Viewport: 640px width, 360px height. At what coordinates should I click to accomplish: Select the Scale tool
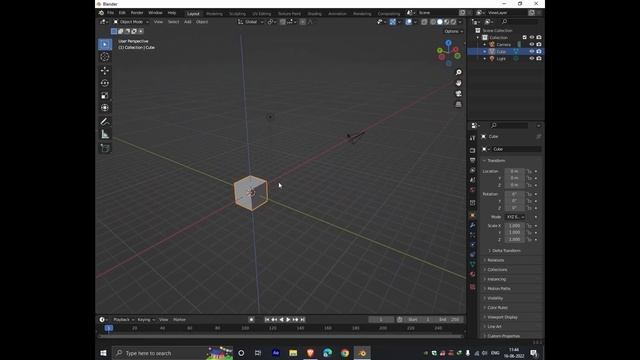pos(105,96)
